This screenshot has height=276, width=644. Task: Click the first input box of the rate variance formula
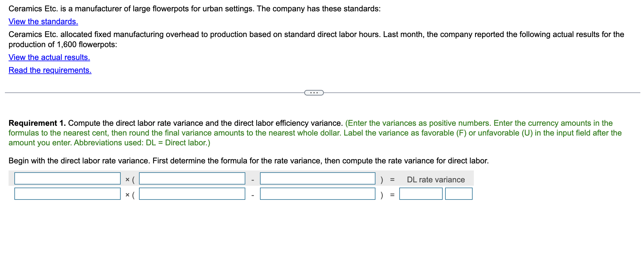click(x=67, y=179)
